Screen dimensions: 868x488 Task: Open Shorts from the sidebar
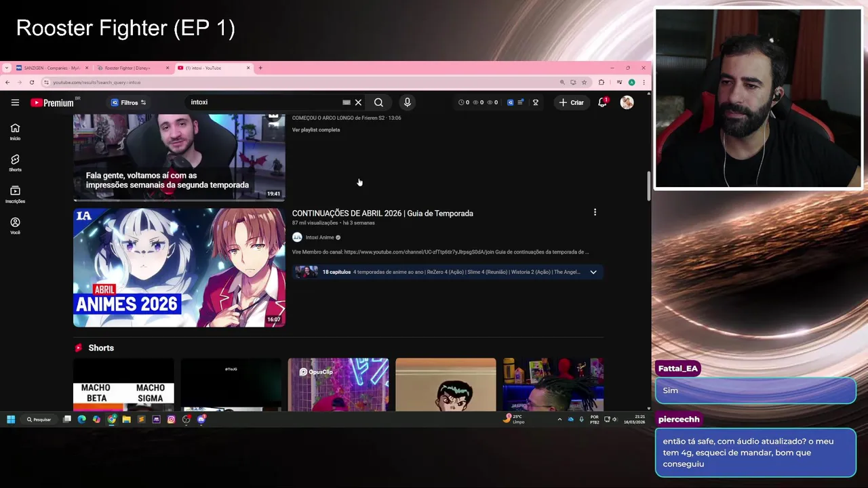click(15, 163)
